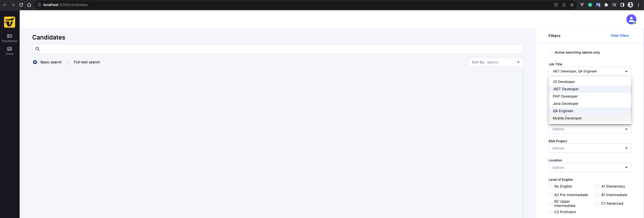Open the BSA Project dropdown

click(590, 148)
